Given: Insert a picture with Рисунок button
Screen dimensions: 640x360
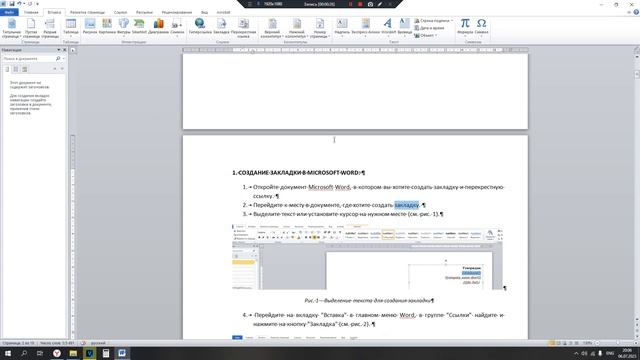Looking at the screenshot, I should tap(90, 27).
